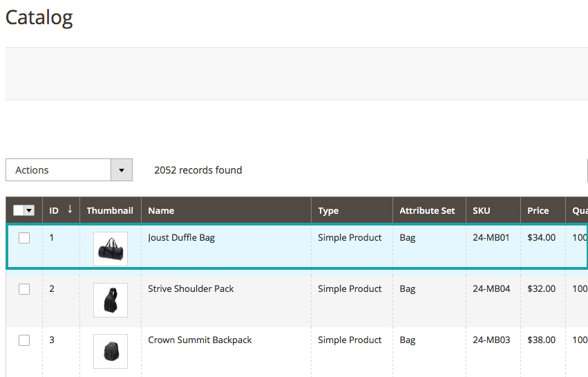Image resolution: width=588 pixels, height=377 pixels.
Task: Select the Strive Shoulder Pack checkbox
Action: click(x=24, y=289)
